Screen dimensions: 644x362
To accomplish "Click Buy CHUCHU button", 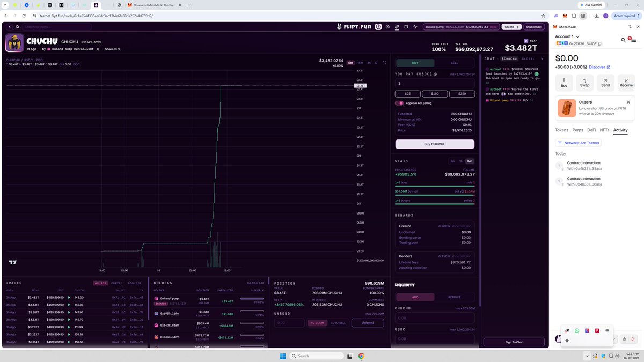I will tap(435, 144).
